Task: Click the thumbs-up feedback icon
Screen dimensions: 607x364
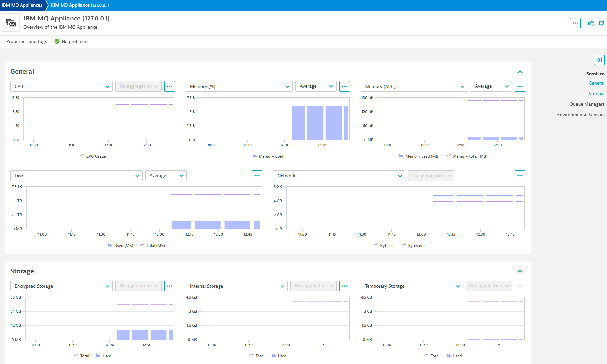Action: click(591, 23)
